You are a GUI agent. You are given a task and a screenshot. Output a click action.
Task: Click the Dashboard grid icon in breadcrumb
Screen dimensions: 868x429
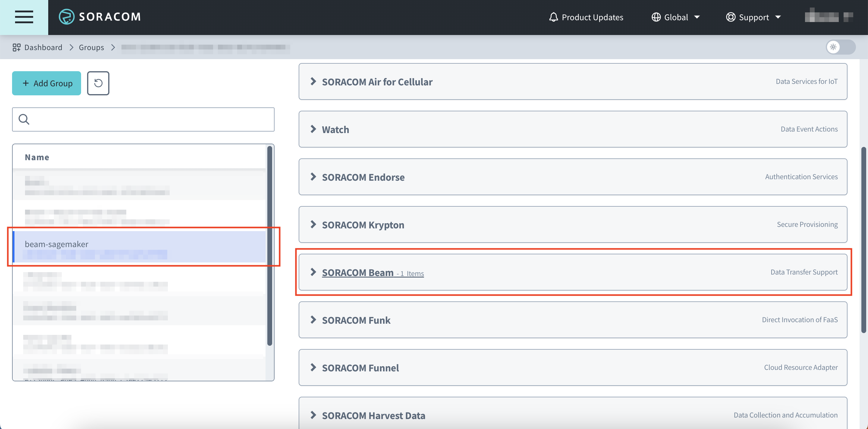tap(16, 47)
